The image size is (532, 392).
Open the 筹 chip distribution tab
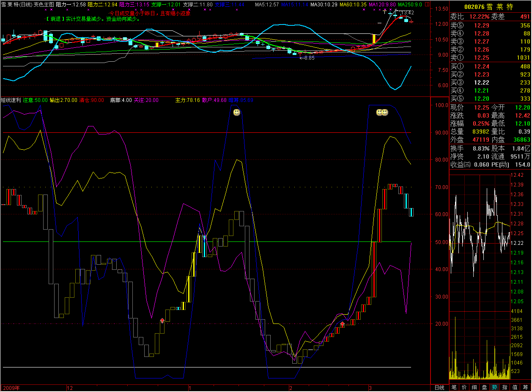(x=525, y=387)
